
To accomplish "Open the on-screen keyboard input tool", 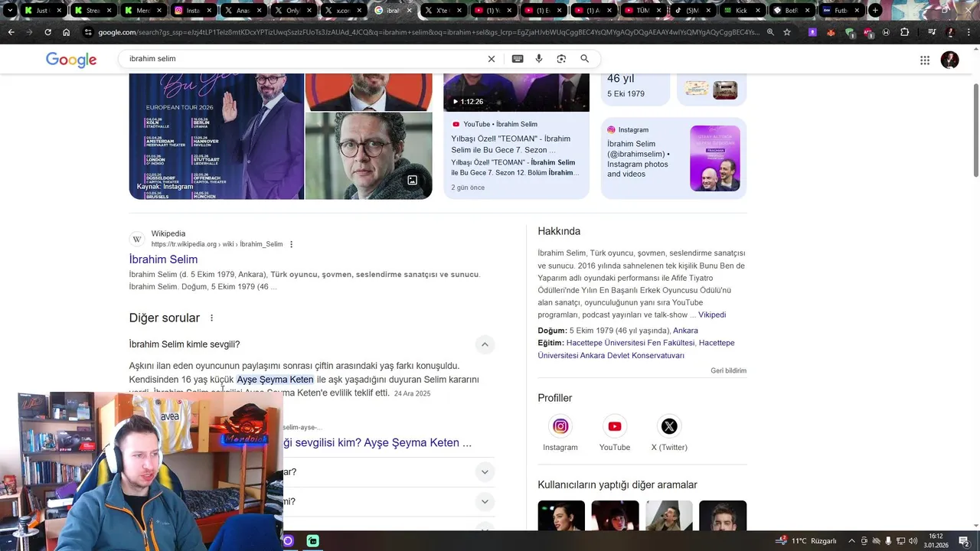I will [518, 59].
